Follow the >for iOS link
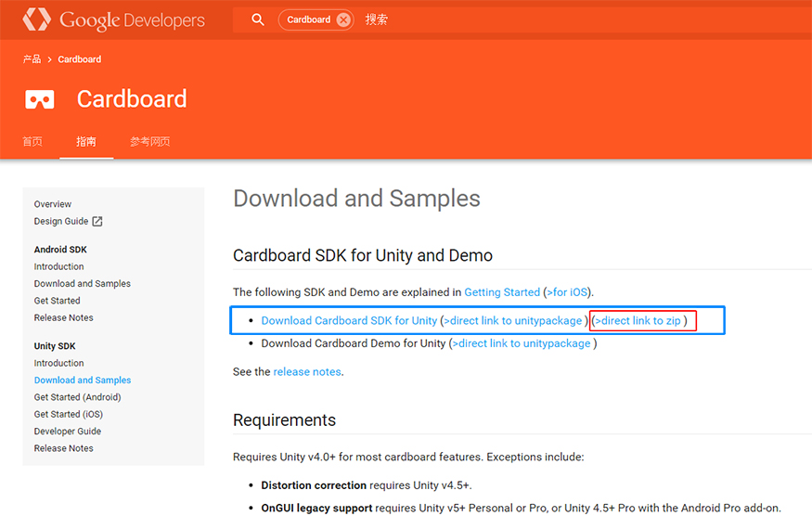 pyautogui.click(x=567, y=292)
